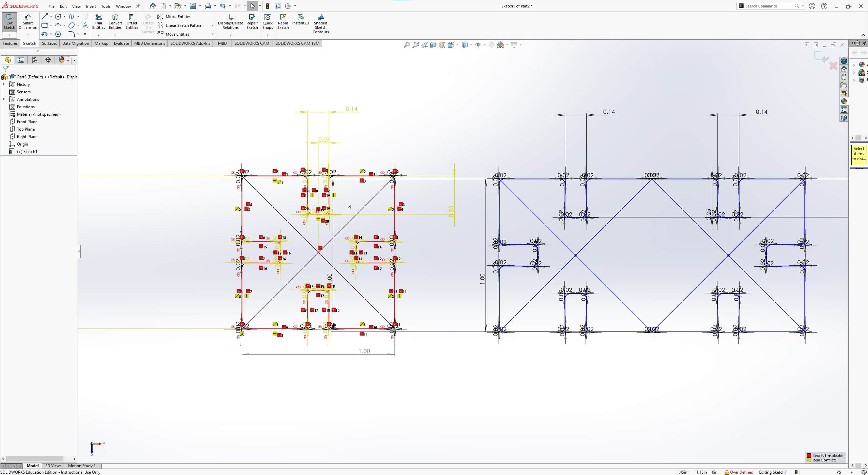
Task: Click the Rebuild traffic light icon
Action: tap(268, 6)
